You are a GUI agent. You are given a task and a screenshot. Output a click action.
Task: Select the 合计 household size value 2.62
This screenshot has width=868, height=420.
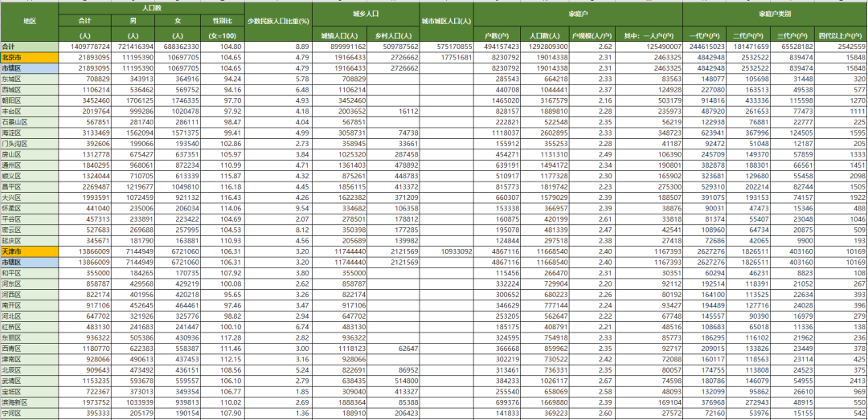(x=592, y=47)
